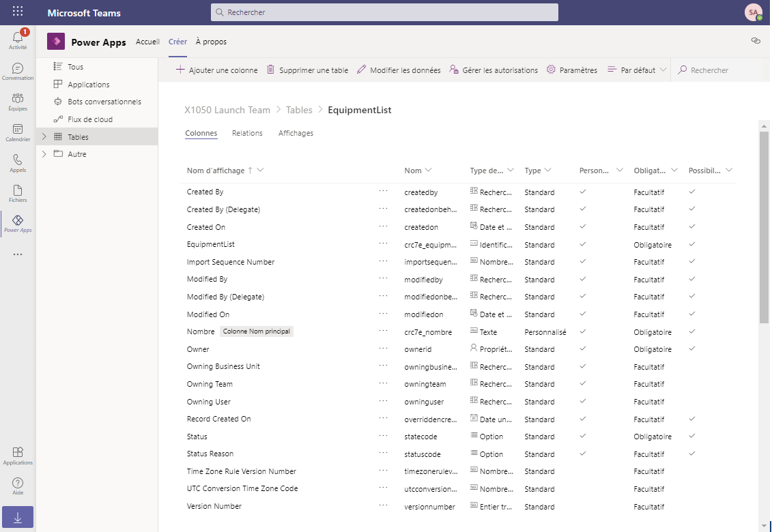Open the Type de données column dropdown

click(x=511, y=171)
